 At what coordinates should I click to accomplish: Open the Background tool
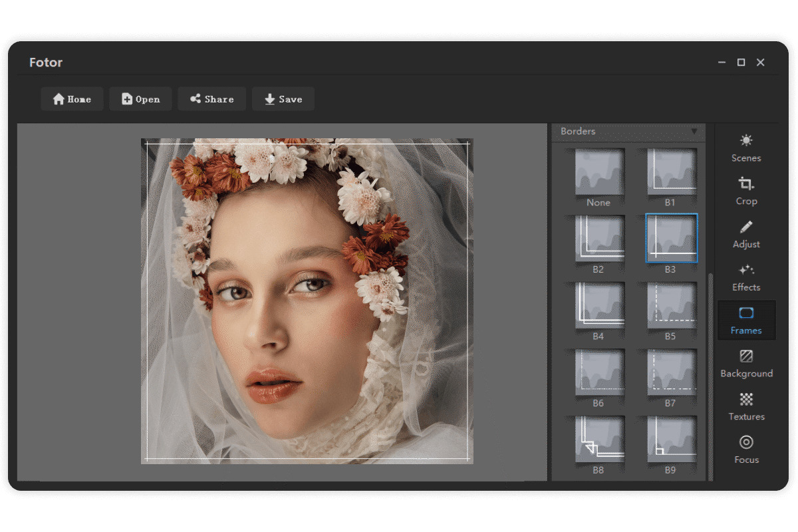746,364
